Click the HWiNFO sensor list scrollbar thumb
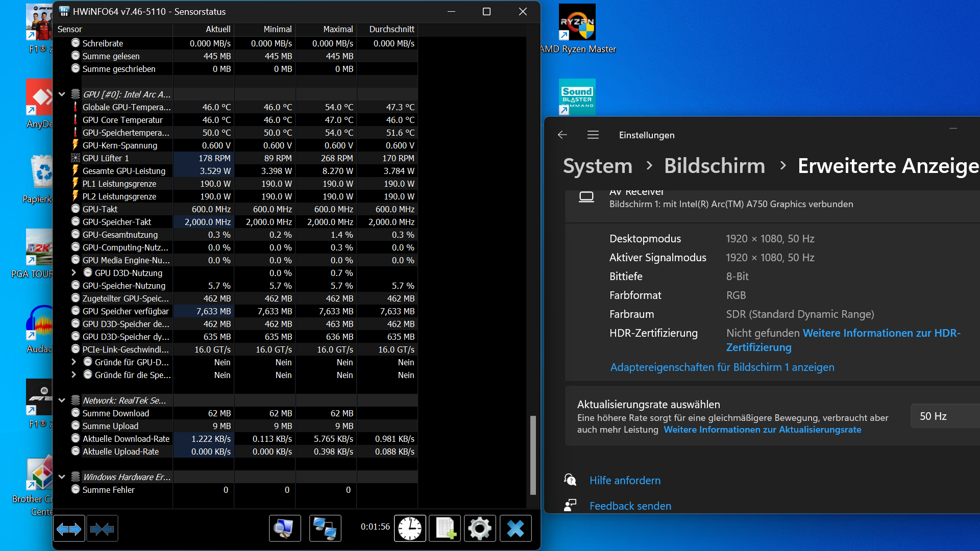 click(533, 454)
